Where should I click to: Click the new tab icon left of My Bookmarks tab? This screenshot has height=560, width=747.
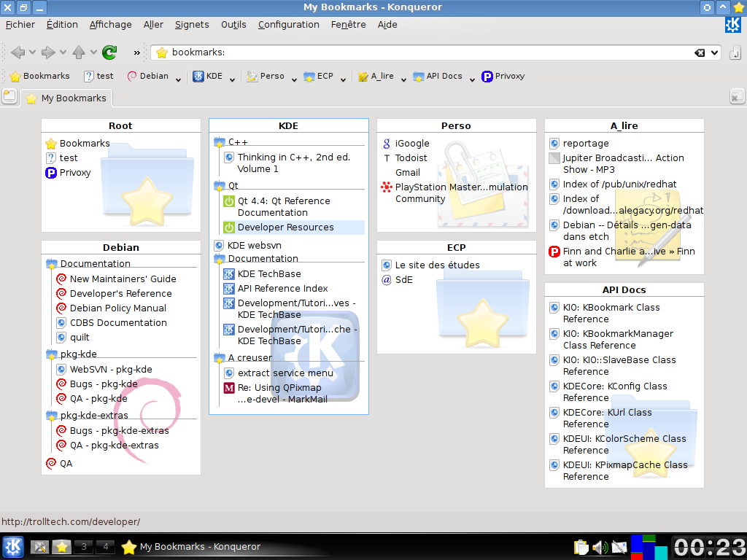tap(9, 97)
